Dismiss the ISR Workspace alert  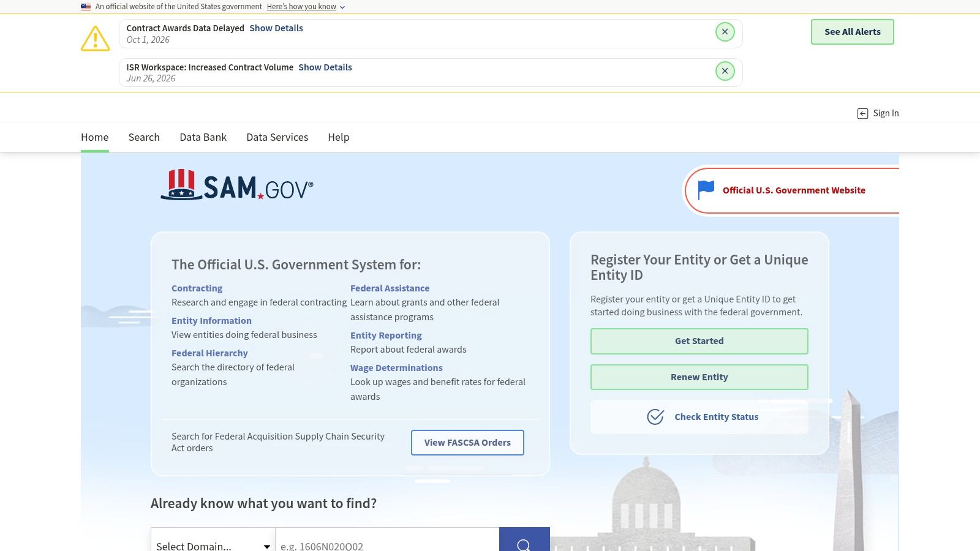click(725, 71)
